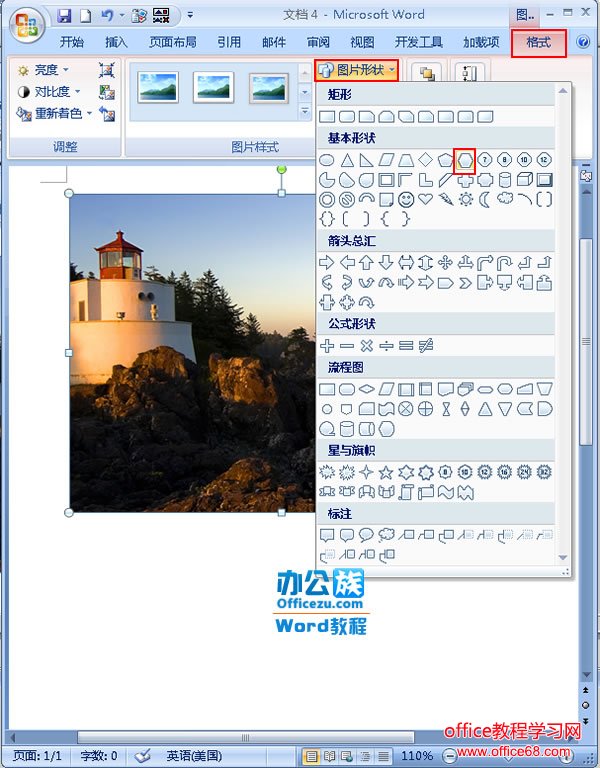The width and height of the screenshot is (600, 768).
Task: Click the lighthouse picture in document
Action: [x=192, y=353]
